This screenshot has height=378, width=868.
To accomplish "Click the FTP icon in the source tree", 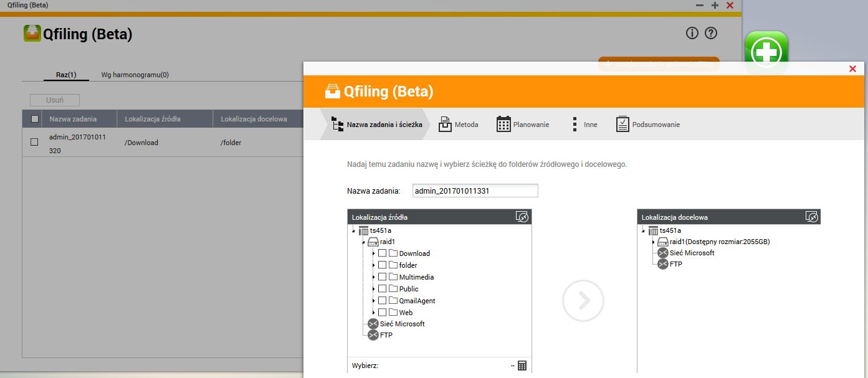I will 373,335.
